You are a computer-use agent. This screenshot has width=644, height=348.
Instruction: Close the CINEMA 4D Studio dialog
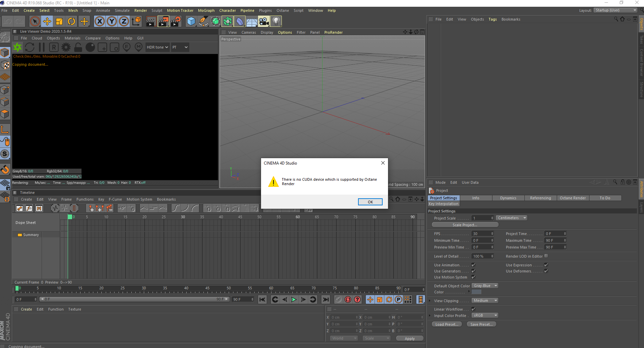click(383, 163)
